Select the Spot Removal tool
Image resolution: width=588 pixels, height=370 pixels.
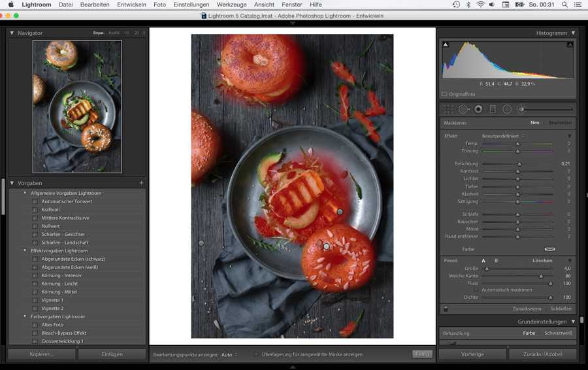[x=463, y=109]
